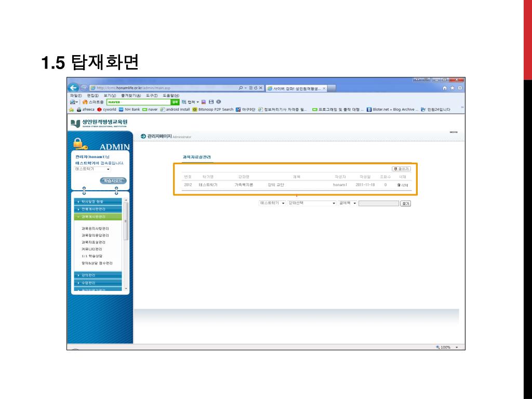Open the 야구9단 bookmark
The height and width of the screenshot is (399, 532).
coord(246,110)
